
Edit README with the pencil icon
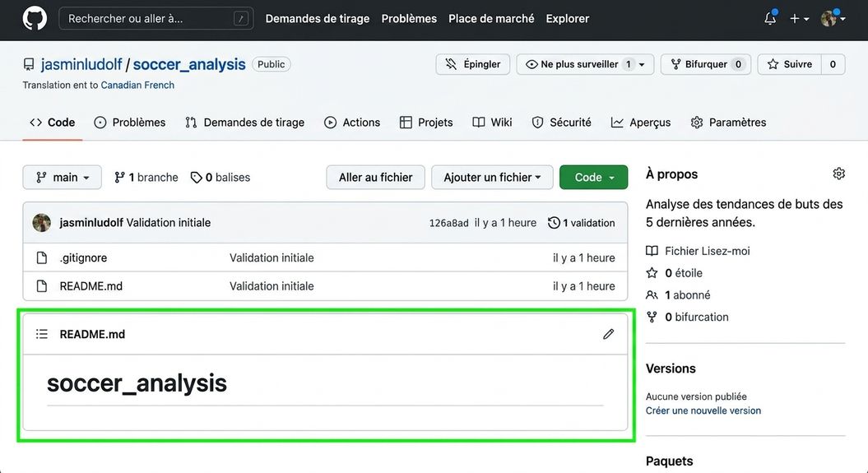click(608, 334)
